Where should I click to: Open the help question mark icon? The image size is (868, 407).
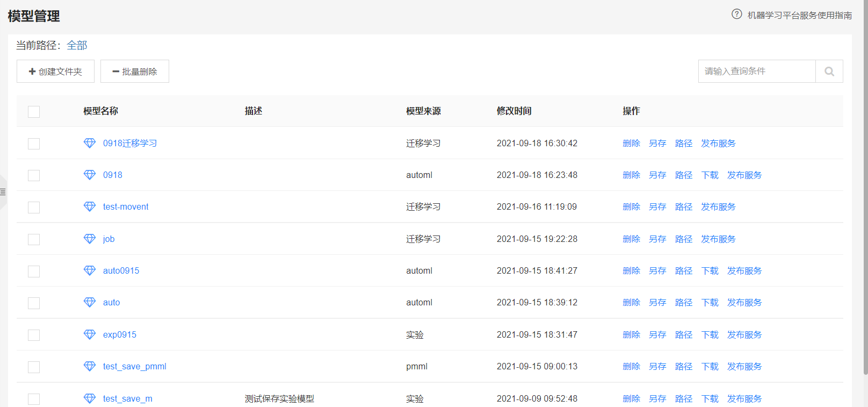[737, 14]
